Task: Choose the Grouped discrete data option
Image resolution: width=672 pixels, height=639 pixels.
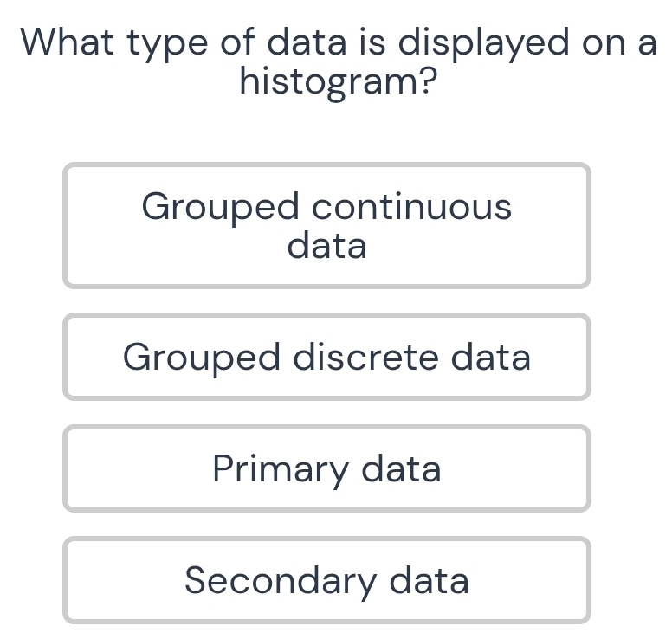Action: tap(326, 357)
